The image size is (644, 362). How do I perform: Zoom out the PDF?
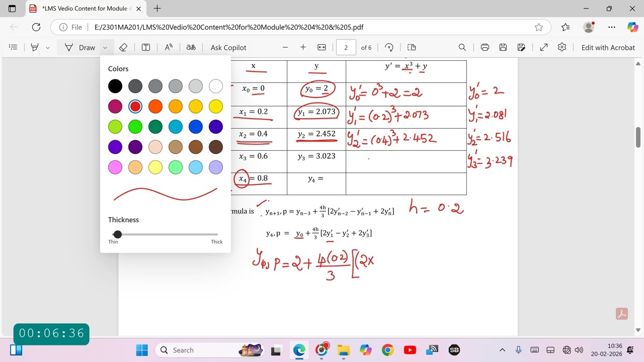pos(285,47)
